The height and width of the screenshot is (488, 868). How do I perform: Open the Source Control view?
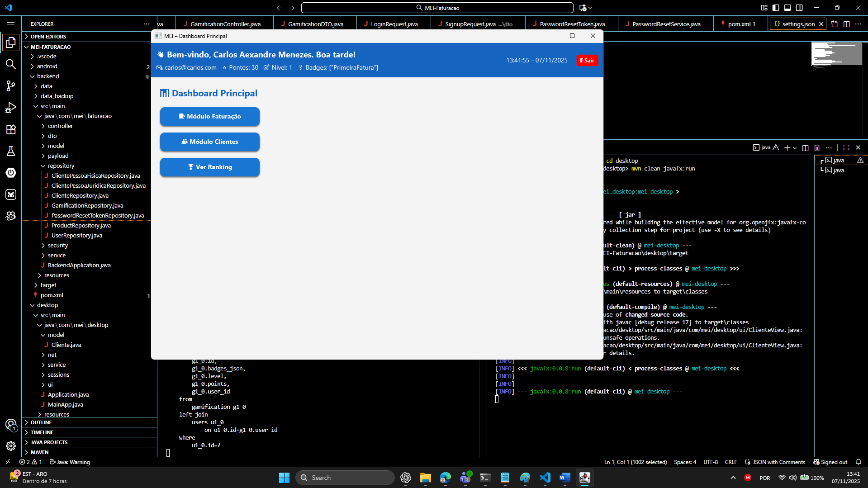[x=11, y=86]
